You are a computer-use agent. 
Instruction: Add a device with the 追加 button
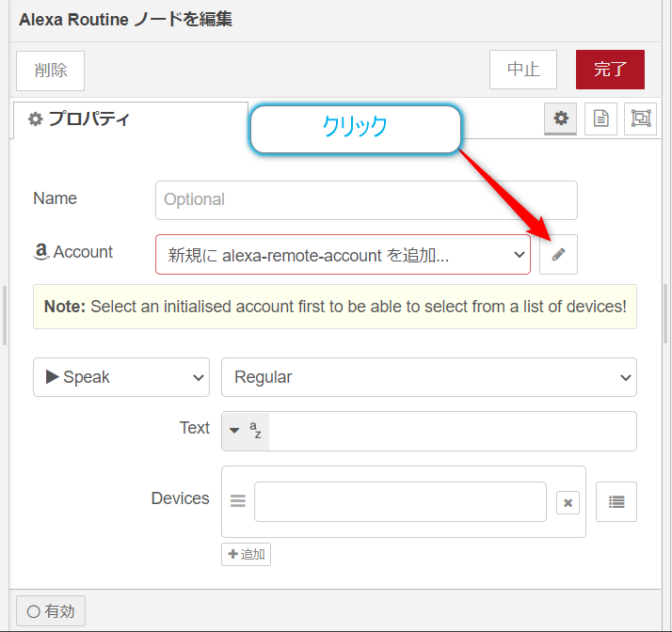246,554
